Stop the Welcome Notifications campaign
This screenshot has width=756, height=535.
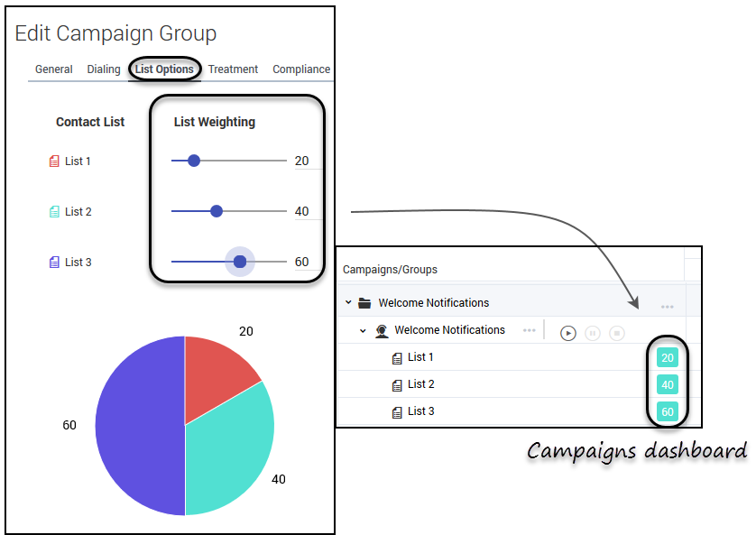616,333
